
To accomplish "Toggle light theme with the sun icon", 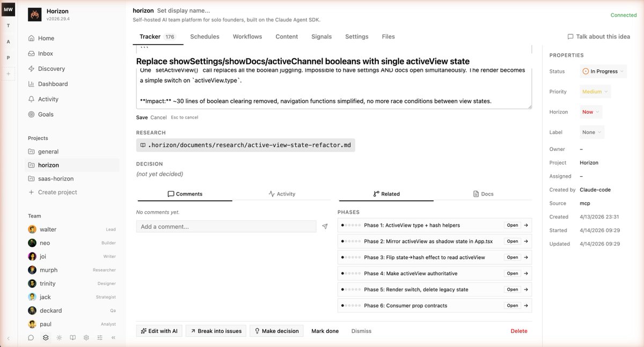I will [x=59, y=338].
